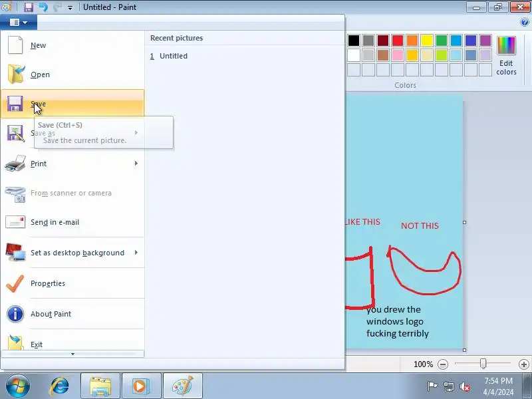This screenshot has width=532, height=399.
Task: Click the Exit icon in the menu
Action: [x=15, y=342]
